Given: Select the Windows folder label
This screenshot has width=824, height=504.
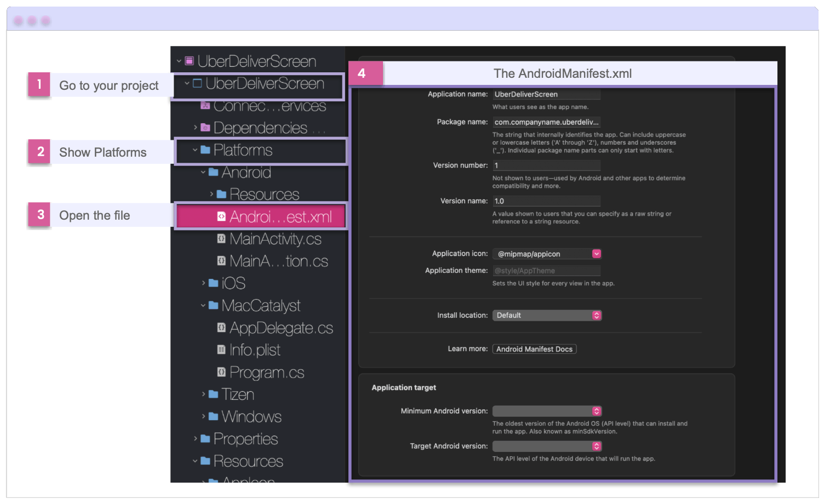Looking at the screenshot, I should [x=251, y=416].
